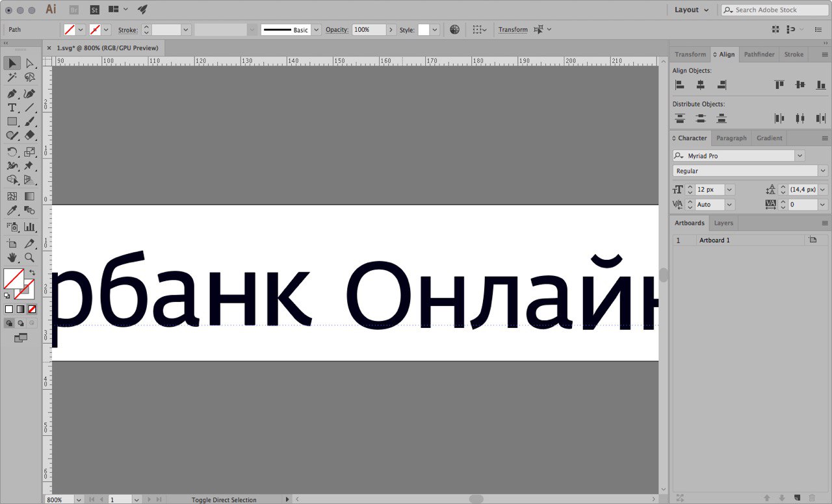Select the Shape Builder tool

coord(12,180)
